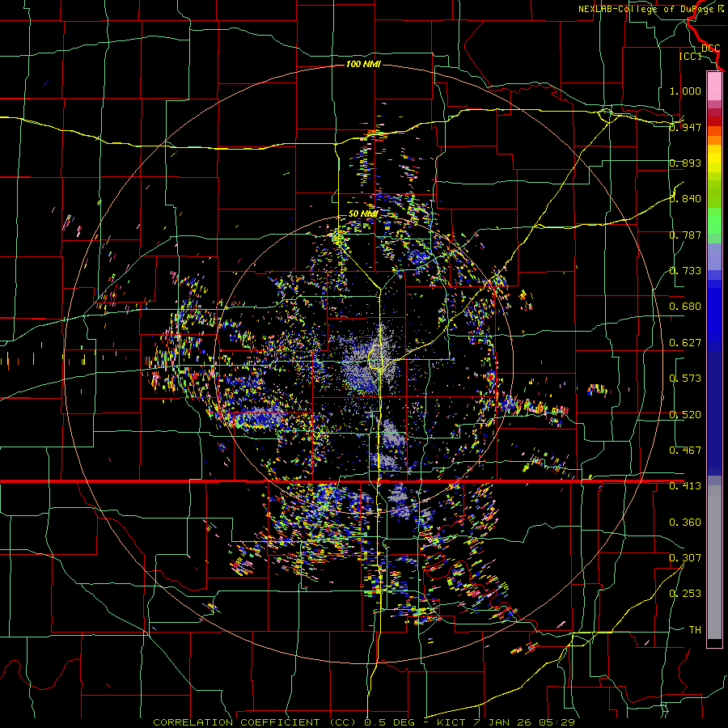Select the 0.307 scale value

point(685,557)
